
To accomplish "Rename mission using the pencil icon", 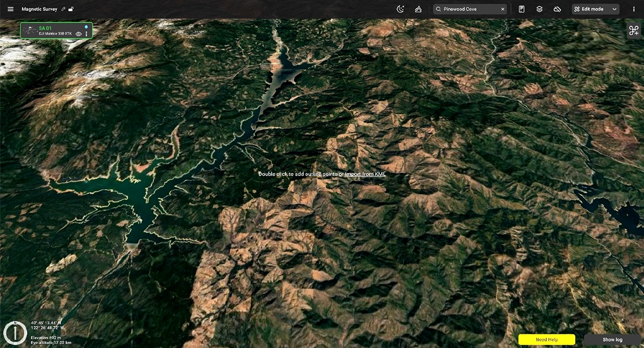I will [62, 9].
